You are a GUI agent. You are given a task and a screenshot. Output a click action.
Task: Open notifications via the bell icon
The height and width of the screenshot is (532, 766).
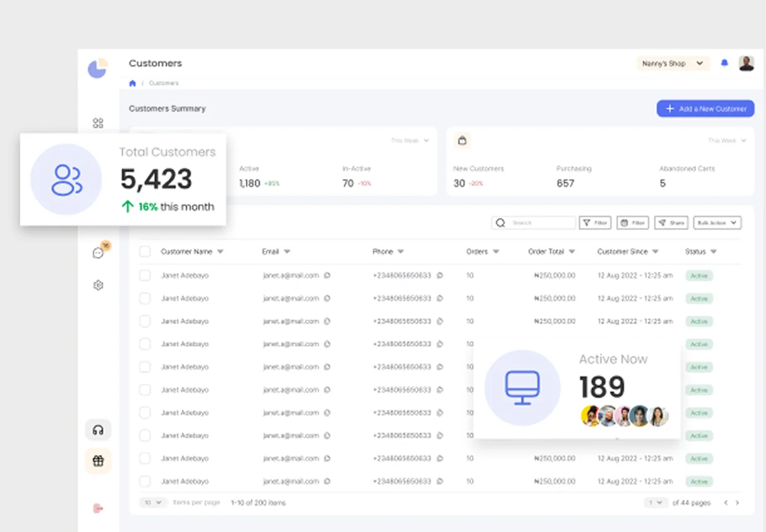(724, 63)
